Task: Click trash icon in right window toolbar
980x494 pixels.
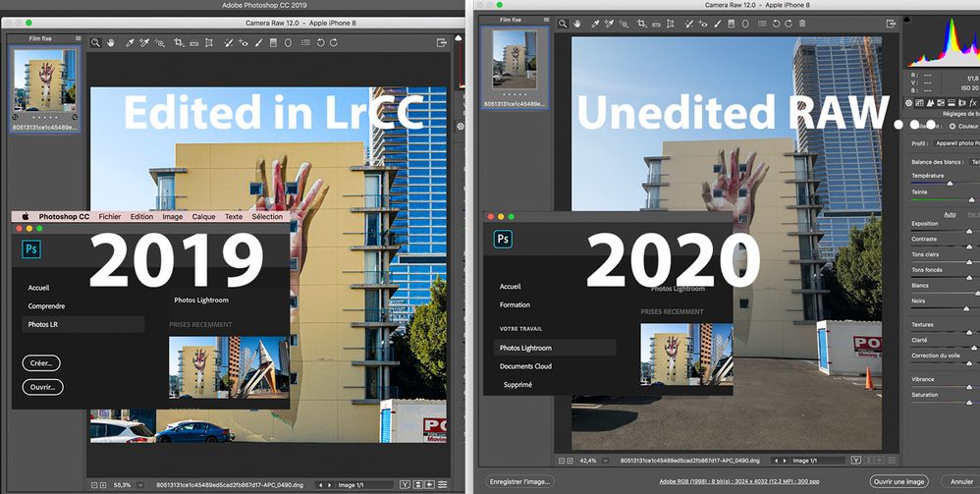Action: pos(802,24)
